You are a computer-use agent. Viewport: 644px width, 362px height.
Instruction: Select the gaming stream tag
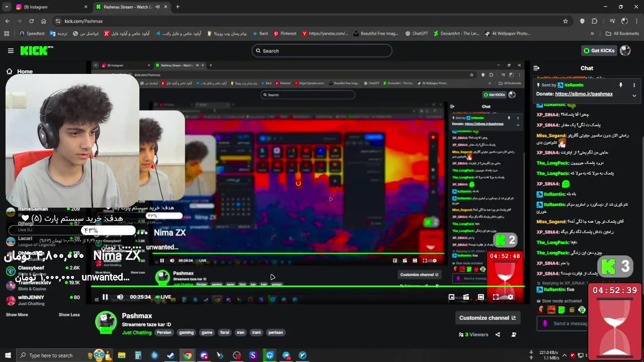(186, 332)
